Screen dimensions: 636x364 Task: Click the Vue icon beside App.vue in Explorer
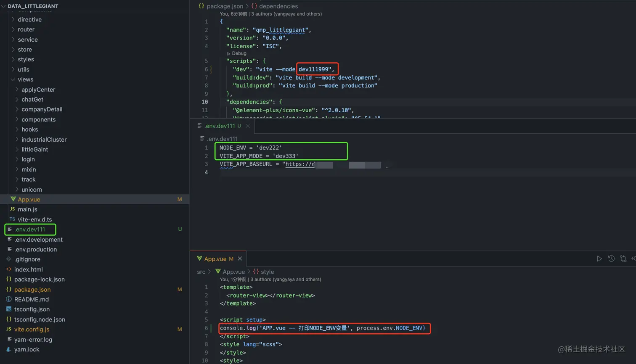click(13, 199)
